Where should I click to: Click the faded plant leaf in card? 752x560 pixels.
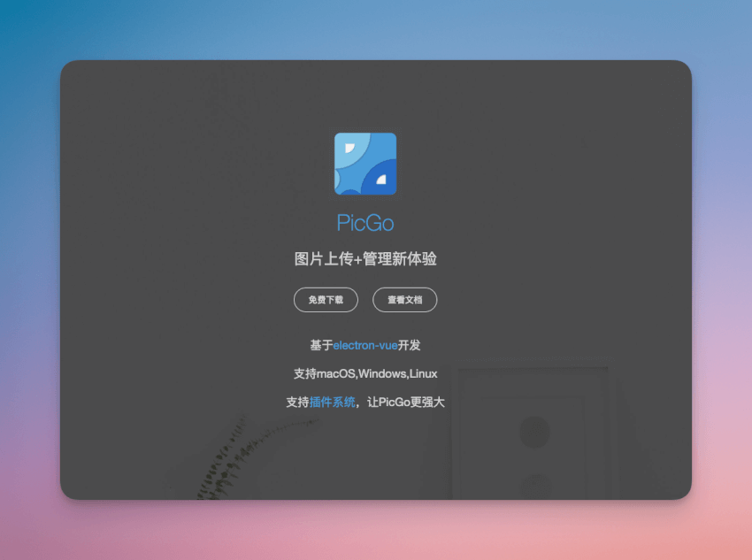(x=221, y=460)
